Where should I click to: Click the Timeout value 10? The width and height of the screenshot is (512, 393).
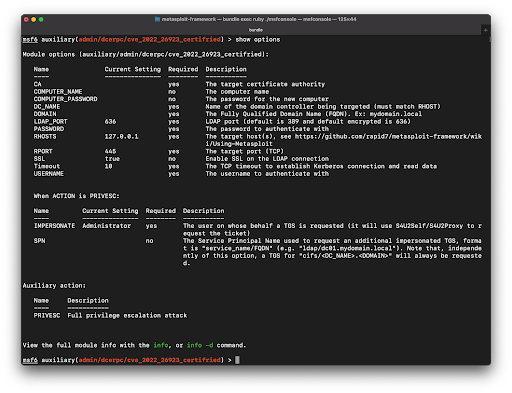(108, 166)
